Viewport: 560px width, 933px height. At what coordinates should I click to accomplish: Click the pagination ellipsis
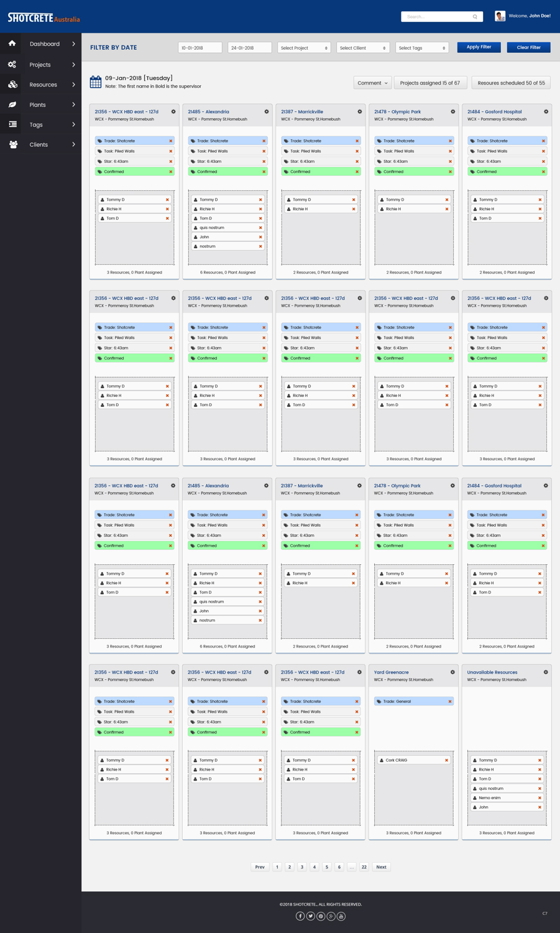pyautogui.click(x=352, y=867)
